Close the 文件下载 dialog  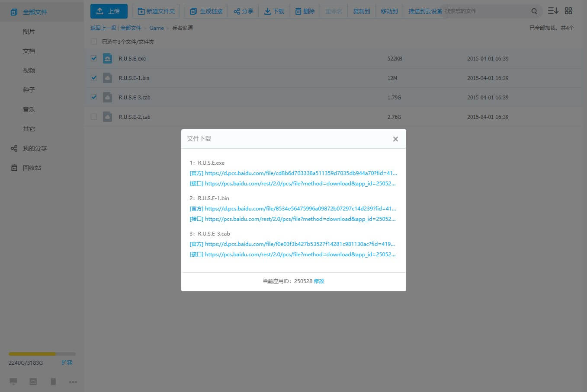395,139
